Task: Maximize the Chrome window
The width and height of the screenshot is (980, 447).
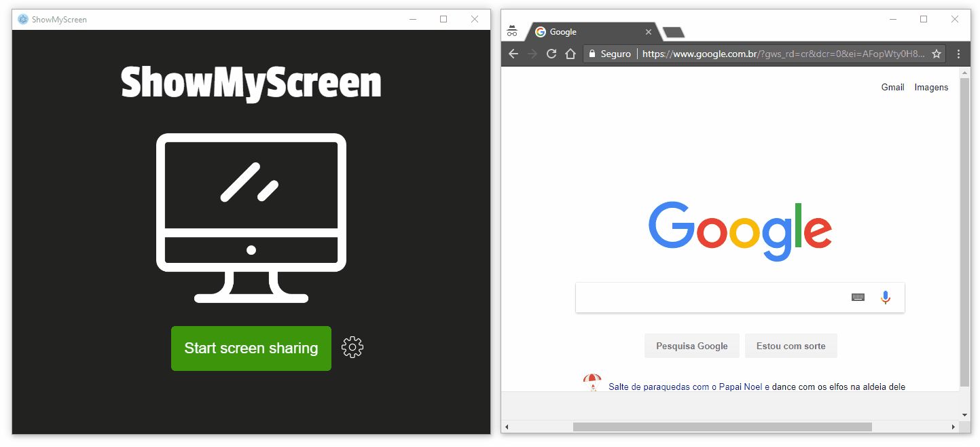Action: tap(924, 19)
